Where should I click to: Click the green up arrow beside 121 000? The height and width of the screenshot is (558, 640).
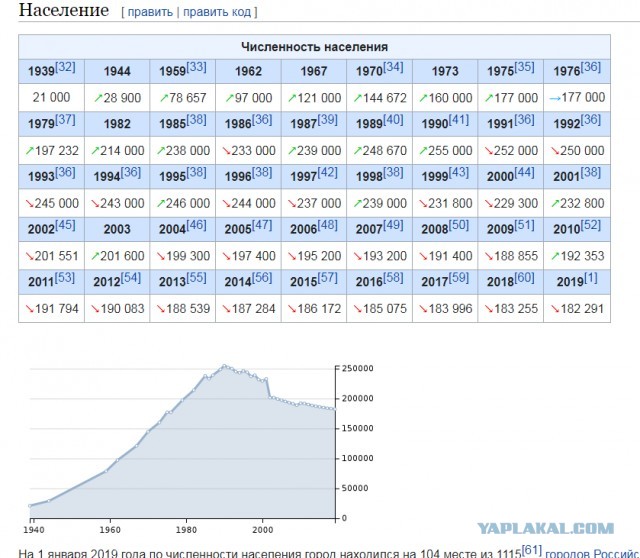[292, 98]
